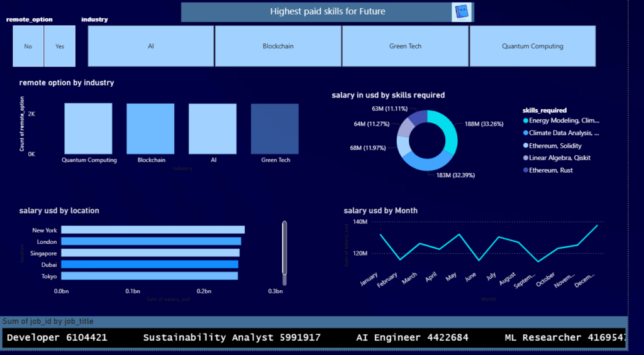
Task: Select the Dubai bar in the location chart
Action: (x=149, y=265)
